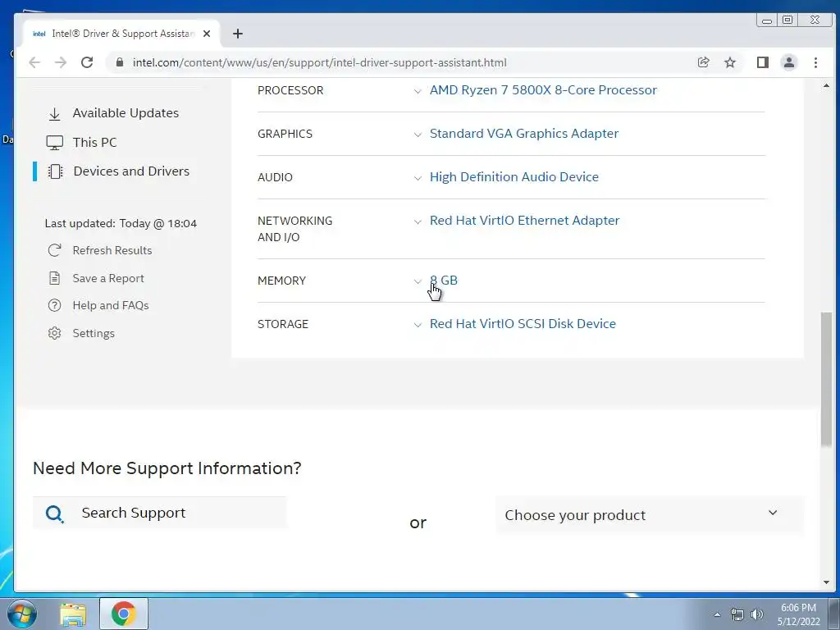Open the Chrome profile avatar
840x630 pixels.
pos(788,62)
